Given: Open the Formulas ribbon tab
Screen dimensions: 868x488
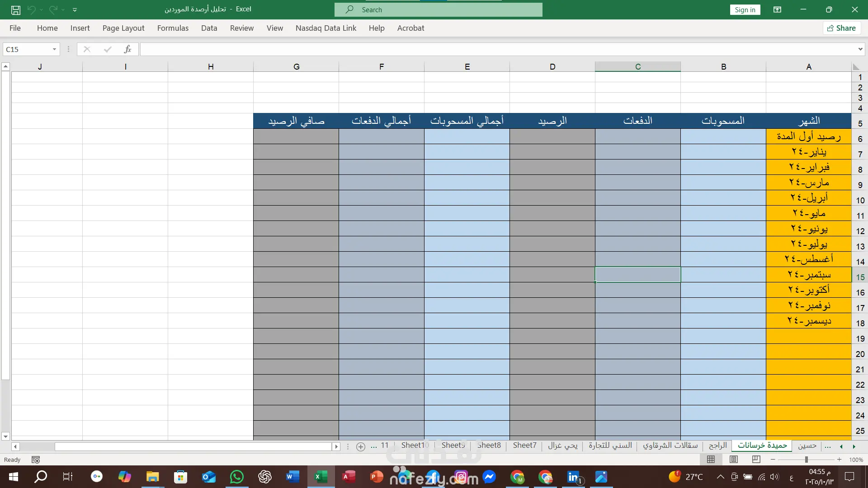Looking at the screenshot, I should click(173, 28).
